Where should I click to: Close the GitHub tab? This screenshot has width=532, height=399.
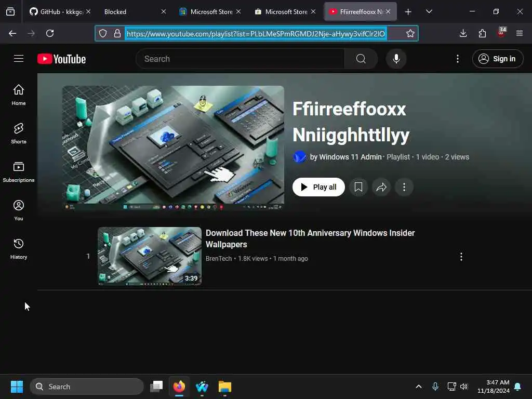click(88, 11)
